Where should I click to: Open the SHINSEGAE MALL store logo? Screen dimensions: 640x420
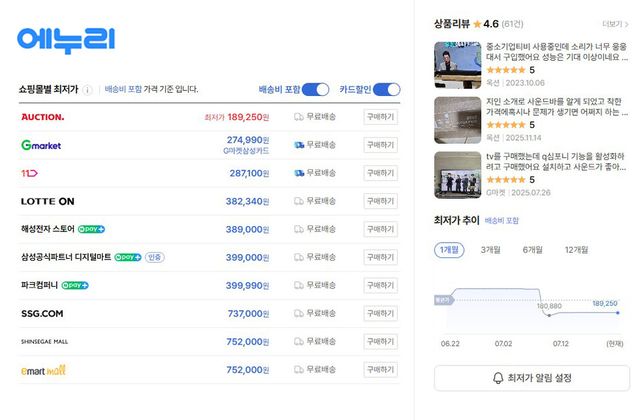coord(44,342)
